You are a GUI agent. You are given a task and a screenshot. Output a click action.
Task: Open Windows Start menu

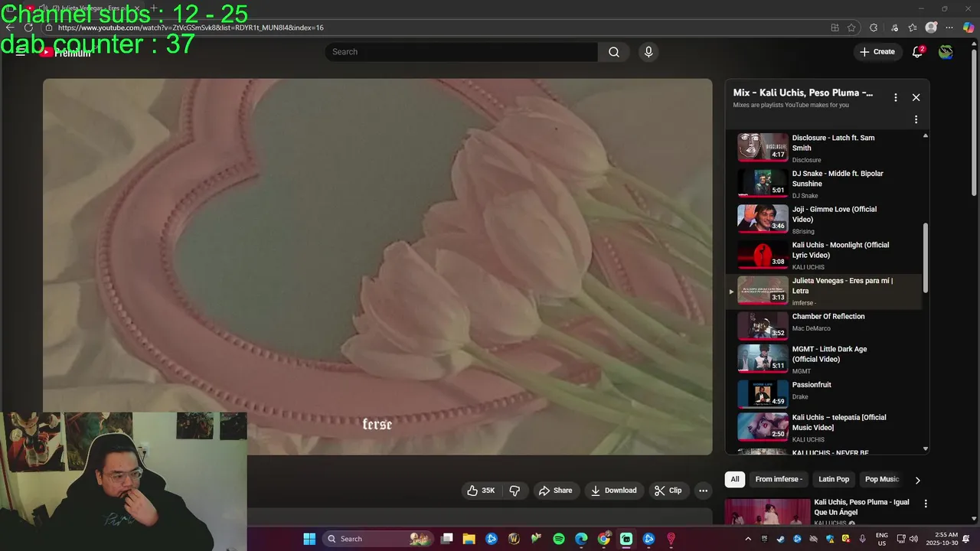point(309,539)
